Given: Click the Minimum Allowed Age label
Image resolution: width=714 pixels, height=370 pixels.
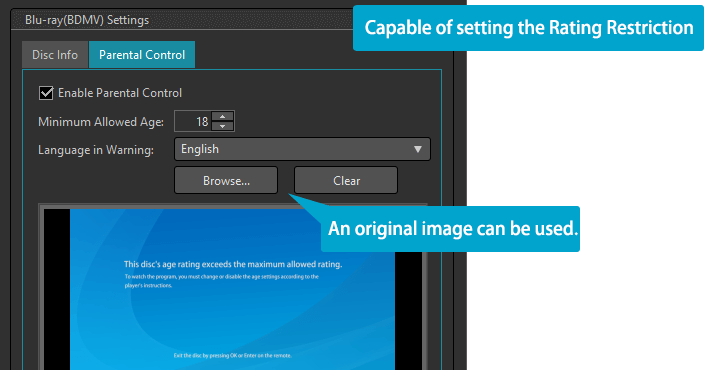Looking at the screenshot, I should pyautogui.click(x=101, y=122).
